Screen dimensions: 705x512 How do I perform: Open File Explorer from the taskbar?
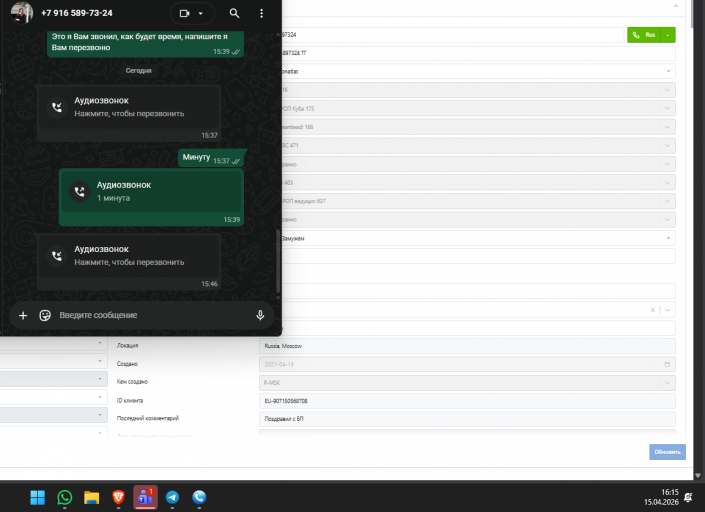tap(92, 498)
